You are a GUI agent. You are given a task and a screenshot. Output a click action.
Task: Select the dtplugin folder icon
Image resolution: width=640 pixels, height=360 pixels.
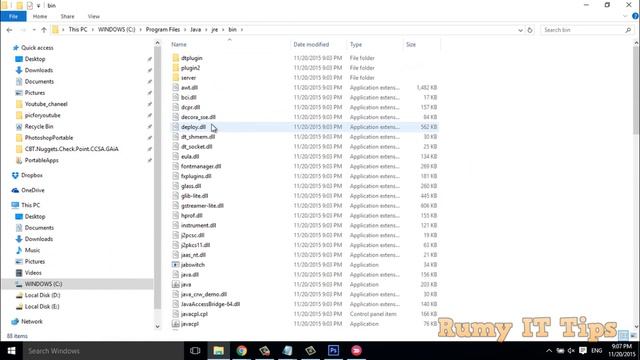176,58
